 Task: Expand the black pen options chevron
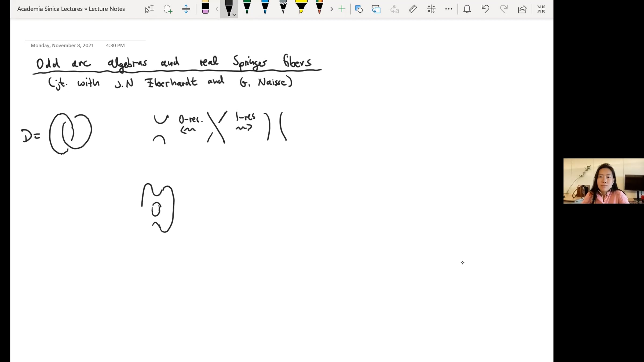tap(235, 15)
